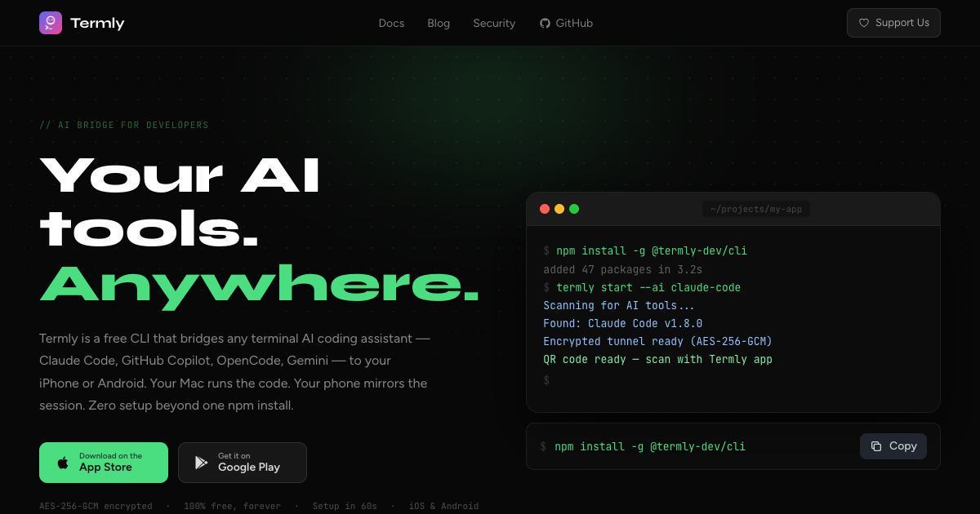Copy the npm install command
The image size is (980, 514).
(x=893, y=446)
